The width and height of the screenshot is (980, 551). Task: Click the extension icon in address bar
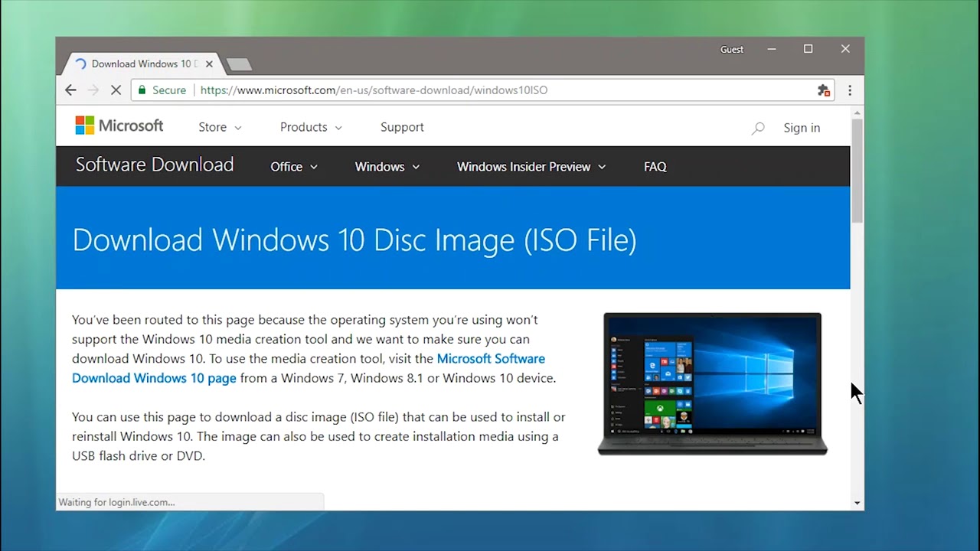click(x=824, y=90)
